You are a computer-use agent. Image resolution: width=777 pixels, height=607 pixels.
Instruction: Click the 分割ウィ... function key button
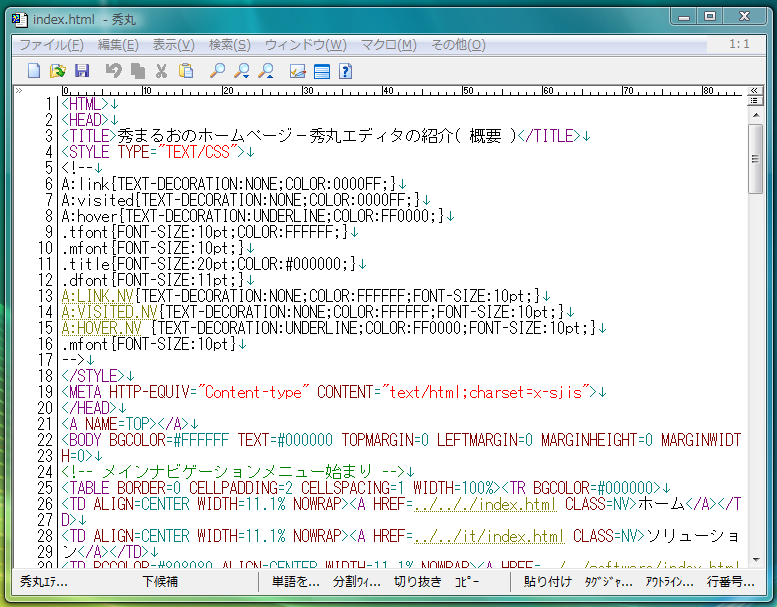(357, 581)
